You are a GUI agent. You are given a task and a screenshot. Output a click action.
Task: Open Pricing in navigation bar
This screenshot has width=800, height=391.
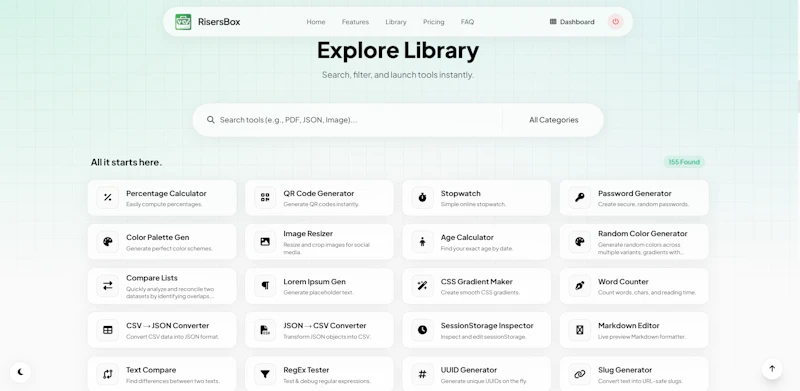434,22
